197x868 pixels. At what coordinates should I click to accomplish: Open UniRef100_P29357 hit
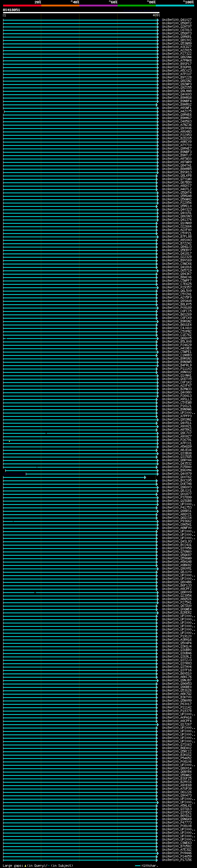(176, 287)
